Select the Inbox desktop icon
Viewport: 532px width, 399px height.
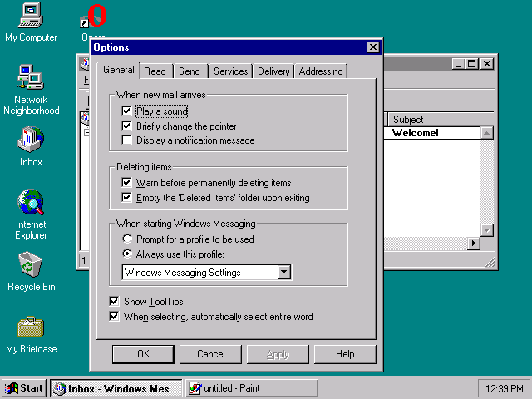click(x=31, y=146)
